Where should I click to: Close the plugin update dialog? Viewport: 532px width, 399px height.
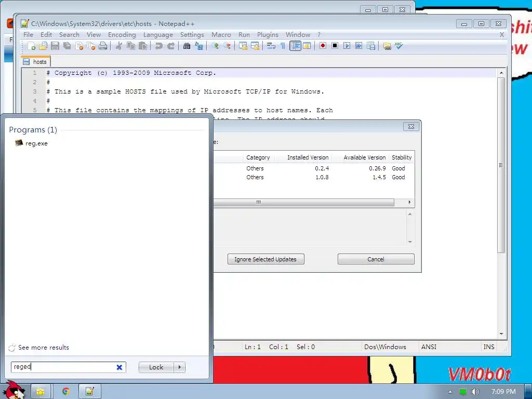pyautogui.click(x=411, y=127)
